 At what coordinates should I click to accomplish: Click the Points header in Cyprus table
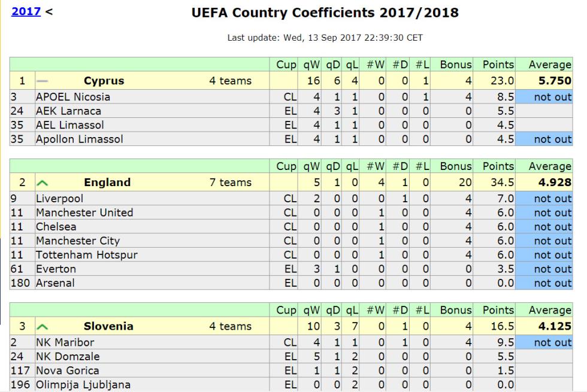(x=498, y=65)
